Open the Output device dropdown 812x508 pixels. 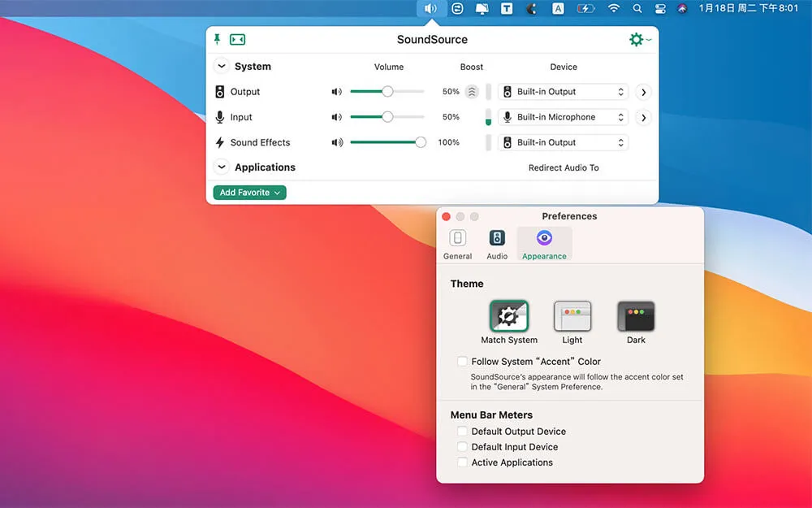click(564, 92)
